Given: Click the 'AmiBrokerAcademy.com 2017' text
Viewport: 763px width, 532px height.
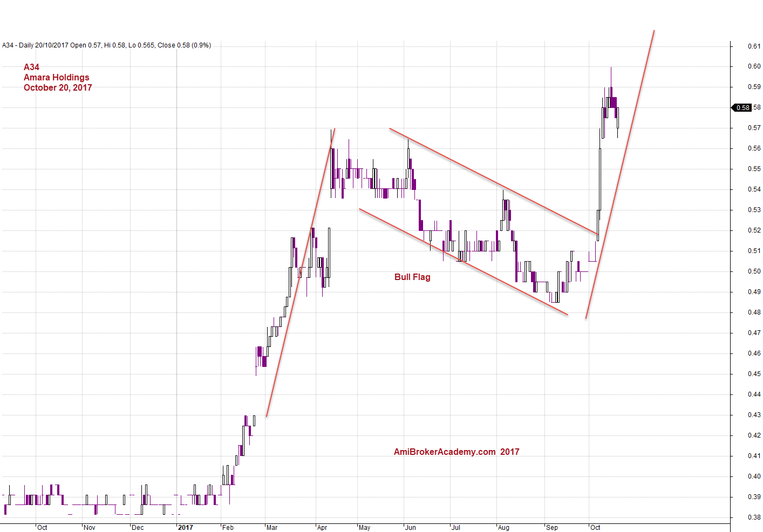Looking at the screenshot, I should [457, 452].
